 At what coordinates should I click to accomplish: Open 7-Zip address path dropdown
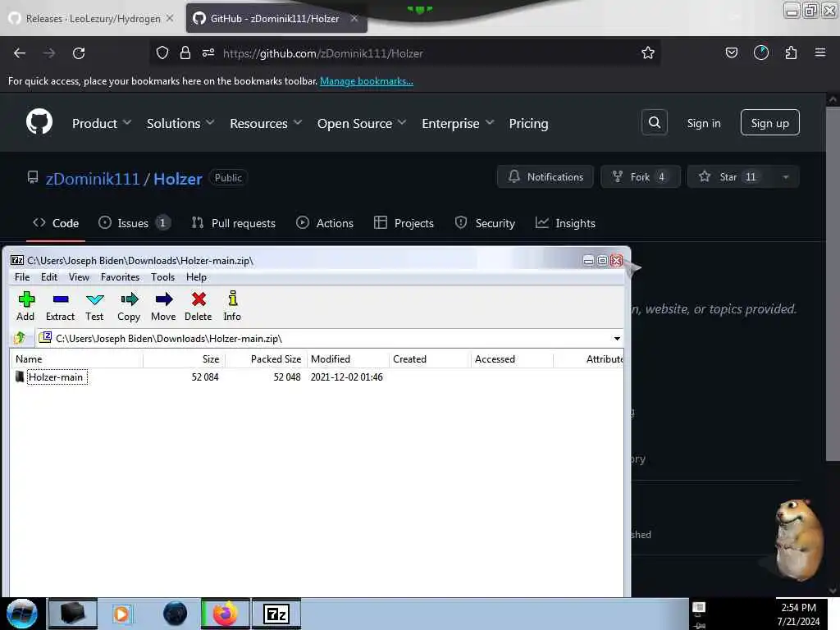click(x=617, y=339)
